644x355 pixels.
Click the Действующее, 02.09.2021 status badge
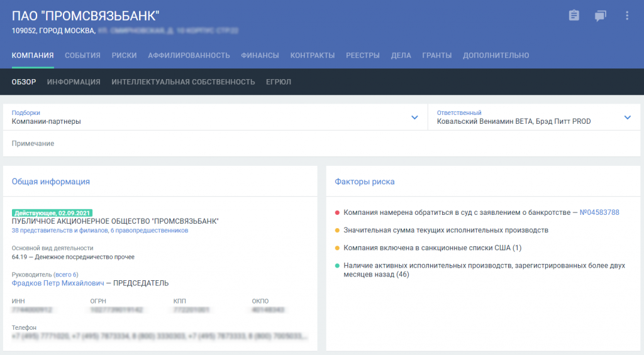coord(52,213)
